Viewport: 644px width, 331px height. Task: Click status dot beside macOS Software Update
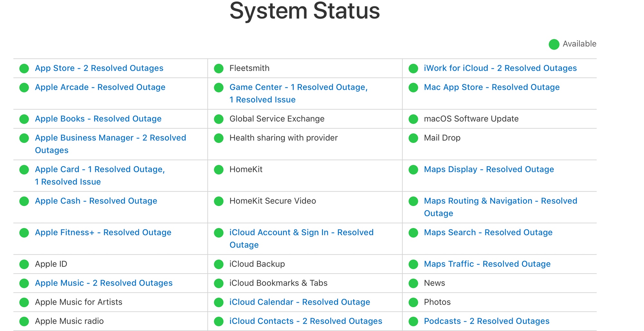coord(413,119)
